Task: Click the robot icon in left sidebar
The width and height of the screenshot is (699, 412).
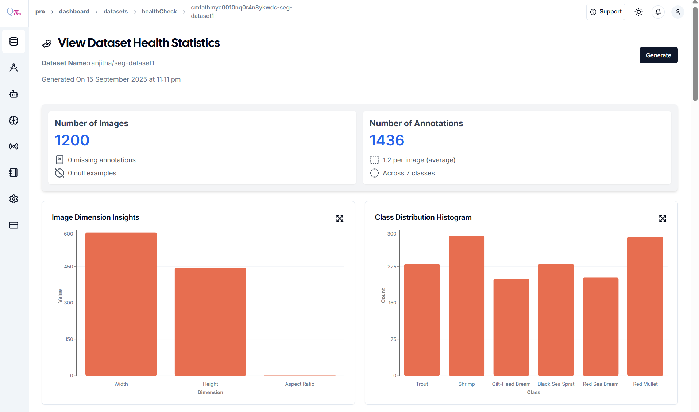Action: [13, 94]
